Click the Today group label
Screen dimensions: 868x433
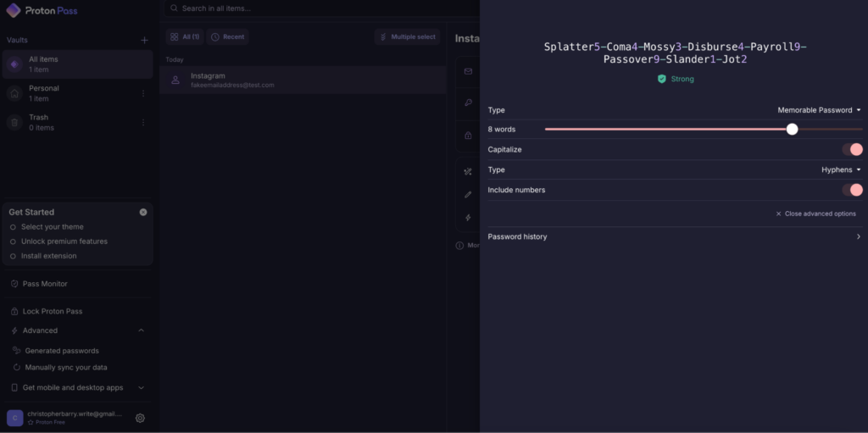[175, 59]
